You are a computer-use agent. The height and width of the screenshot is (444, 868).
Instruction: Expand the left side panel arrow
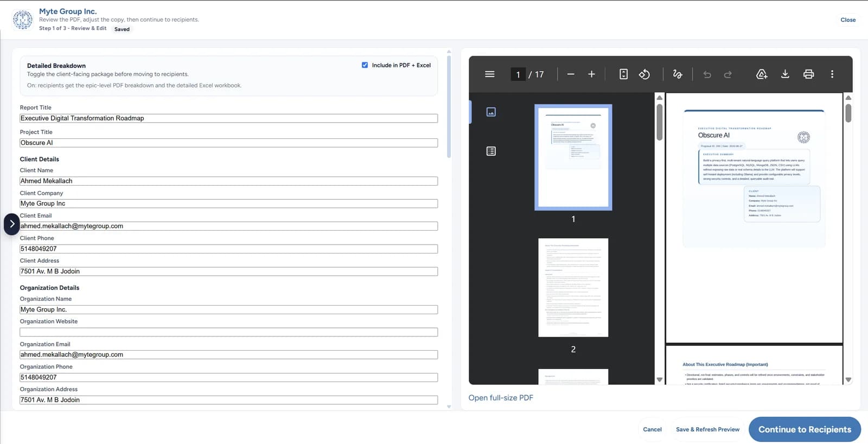pyautogui.click(x=12, y=224)
